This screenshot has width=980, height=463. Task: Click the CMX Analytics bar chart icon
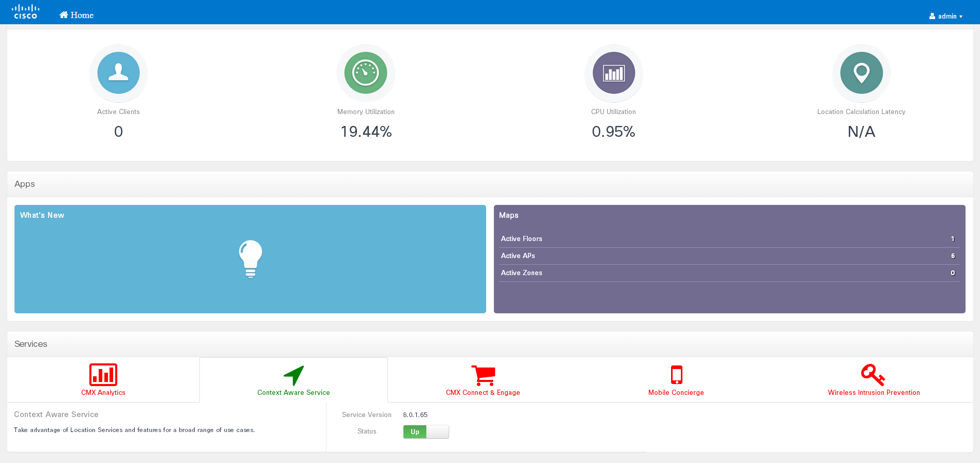tap(103, 375)
